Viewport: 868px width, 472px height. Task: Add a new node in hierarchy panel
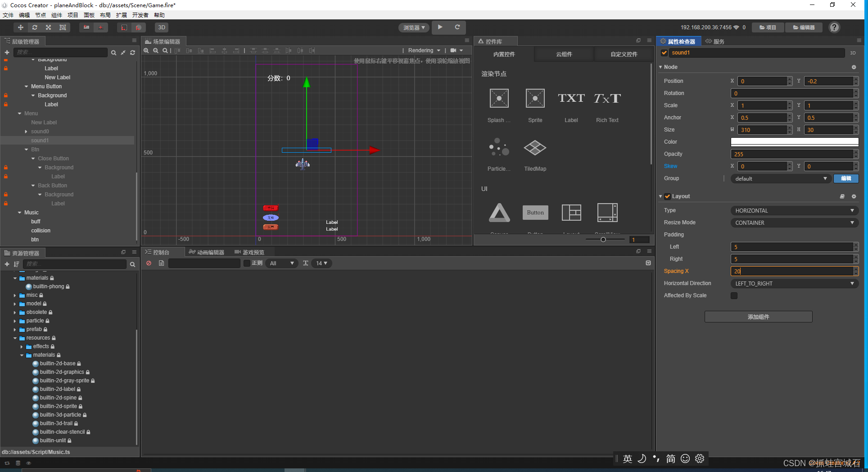coord(7,52)
